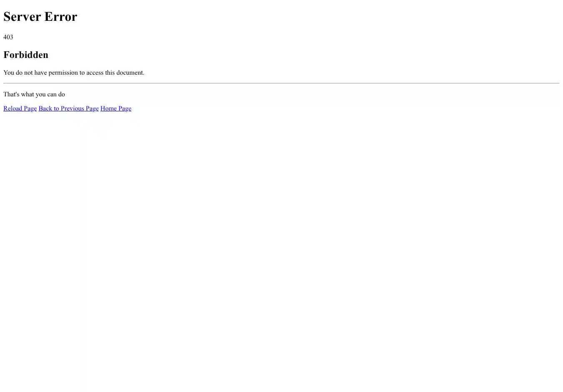Click the permission denied message sentence

point(74,73)
